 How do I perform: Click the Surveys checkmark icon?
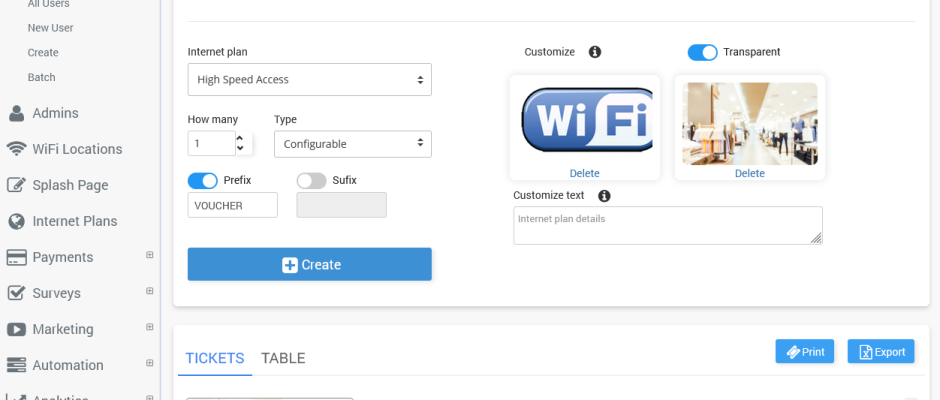point(16,293)
